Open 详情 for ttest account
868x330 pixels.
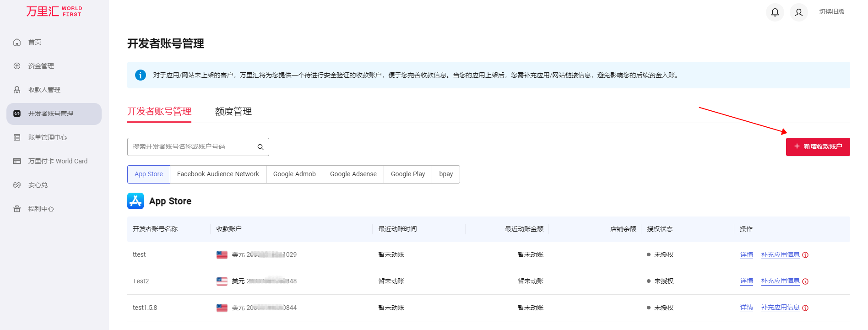pos(746,255)
